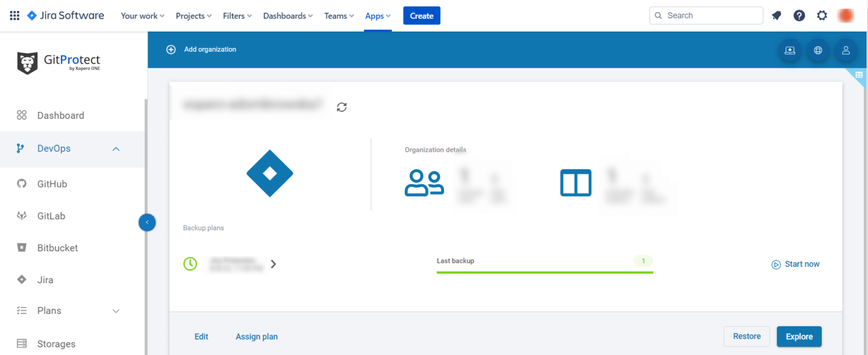Refresh the organization data with the sync icon
Image resolution: width=868 pixels, height=355 pixels.
click(341, 107)
